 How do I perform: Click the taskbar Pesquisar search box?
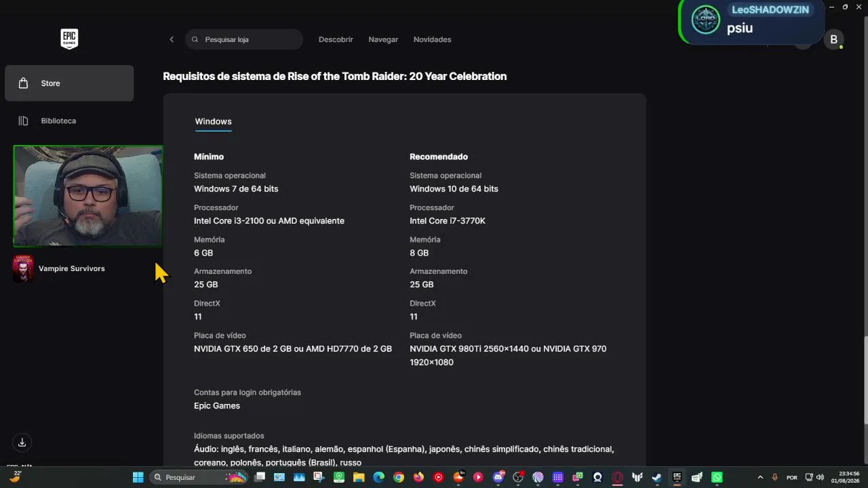click(199, 477)
